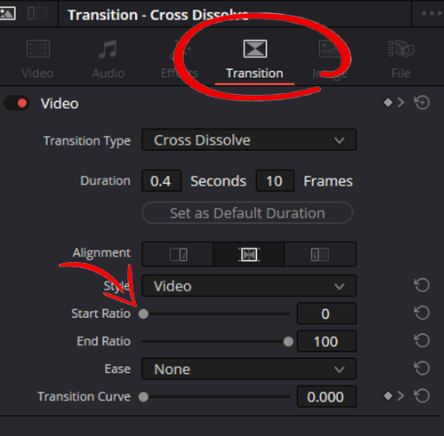Reset the Transition Curve value

(x=422, y=396)
